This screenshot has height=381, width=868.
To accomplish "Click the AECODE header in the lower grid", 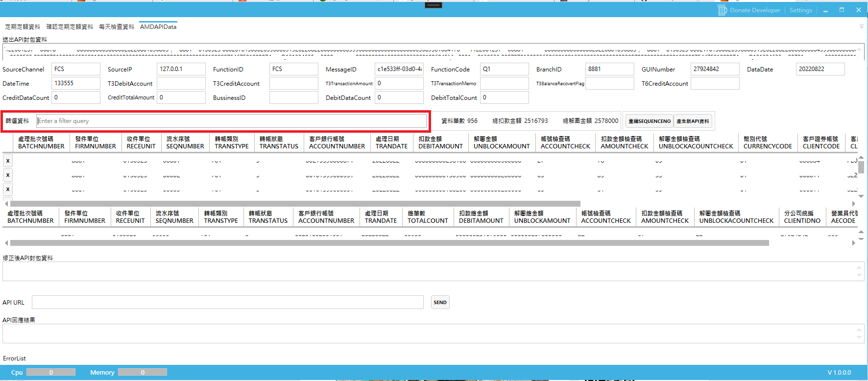I will (843, 217).
